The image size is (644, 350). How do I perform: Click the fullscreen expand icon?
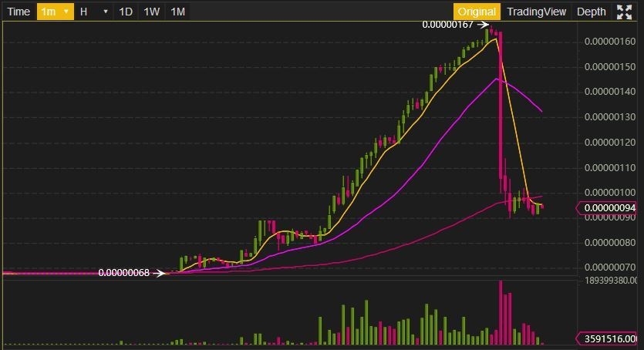point(624,12)
